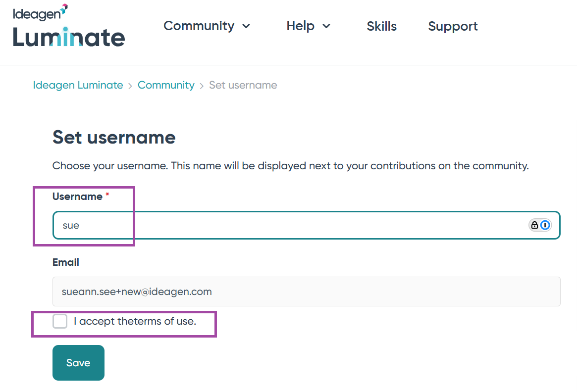Follow the Ideagen Luminate breadcrumb link

coord(78,85)
